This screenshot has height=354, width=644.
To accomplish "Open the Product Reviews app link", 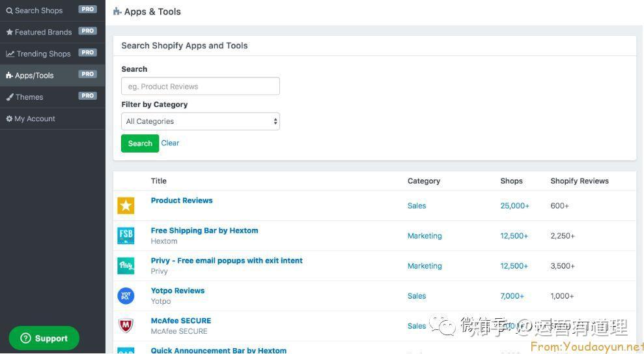I will tap(182, 201).
